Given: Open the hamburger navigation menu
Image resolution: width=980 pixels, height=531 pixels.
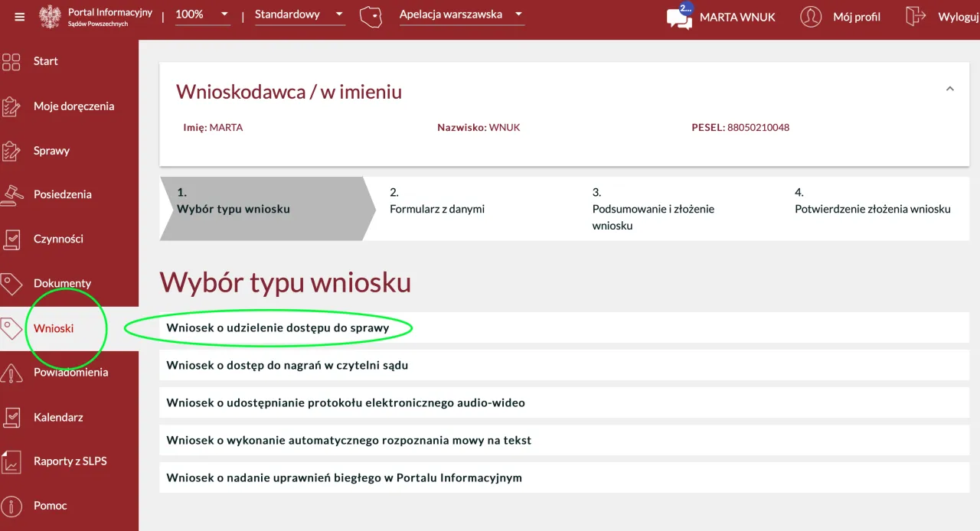Looking at the screenshot, I should [19, 17].
